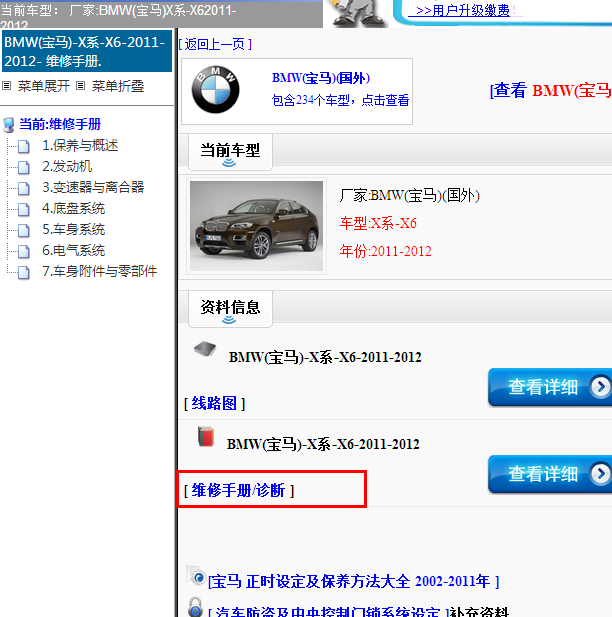Click gear document icon beside 宝马正时设定
This screenshot has width=612, height=617.
point(196,575)
